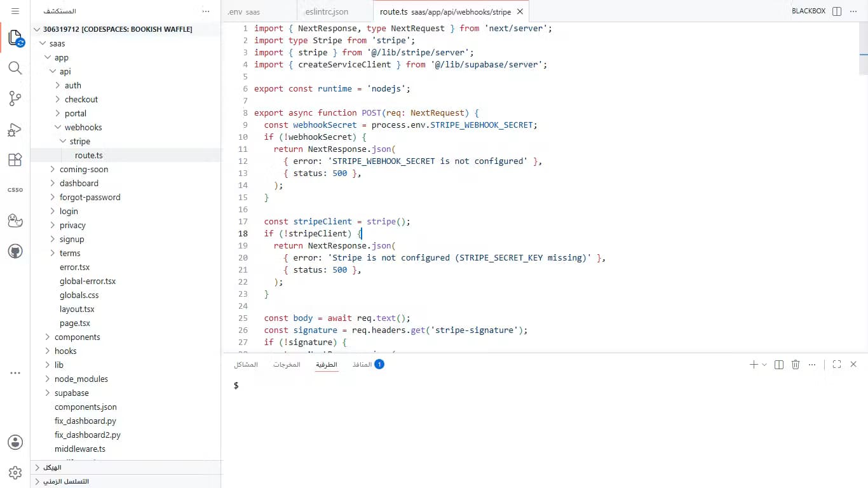Kill terminal with the trash icon
The width and height of the screenshot is (868, 488).
[x=796, y=364]
